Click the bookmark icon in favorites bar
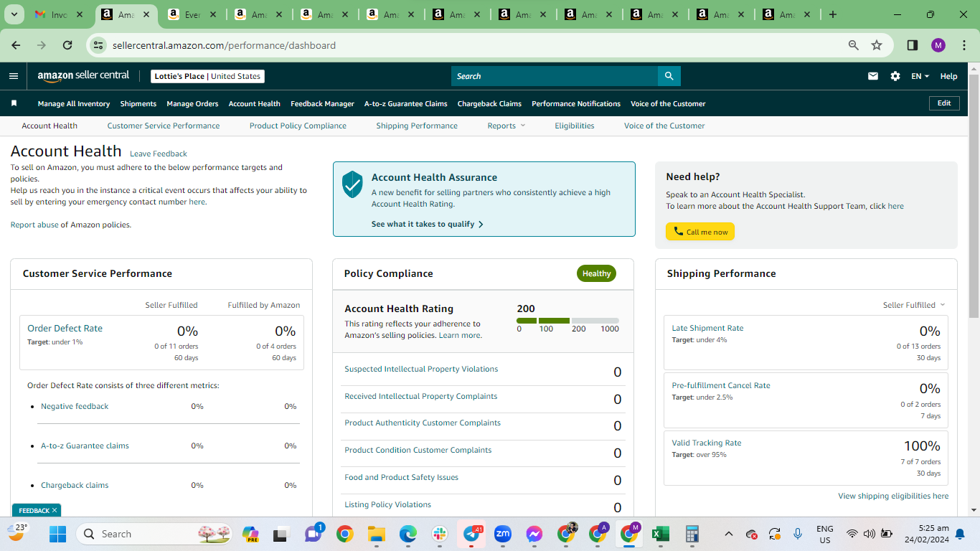 pyautogui.click(x=14, y=103)
